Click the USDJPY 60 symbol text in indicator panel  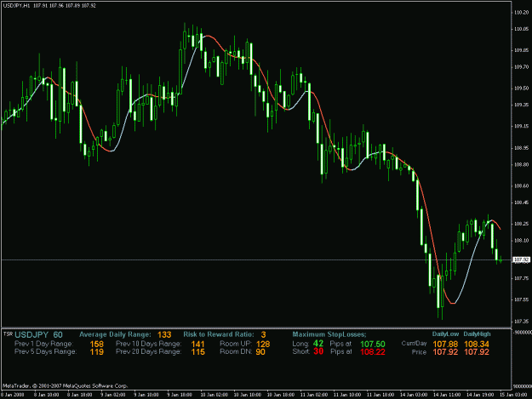click(x=38, y=335)
